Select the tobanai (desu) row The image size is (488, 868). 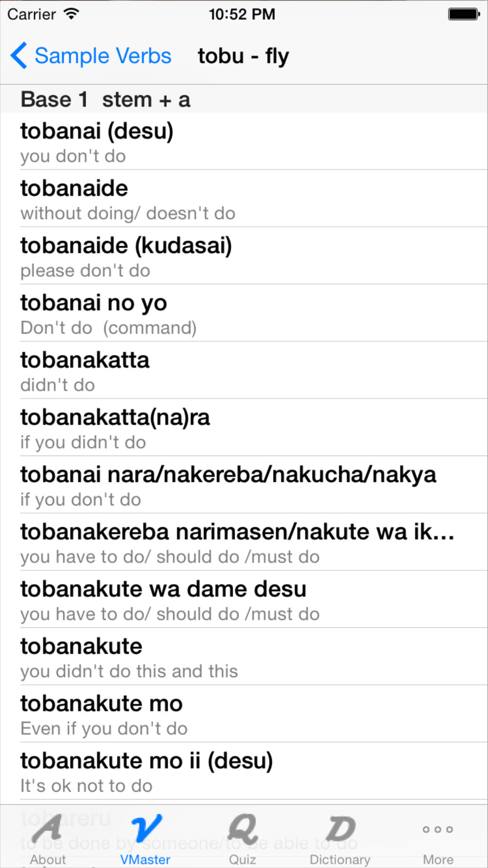244,142
